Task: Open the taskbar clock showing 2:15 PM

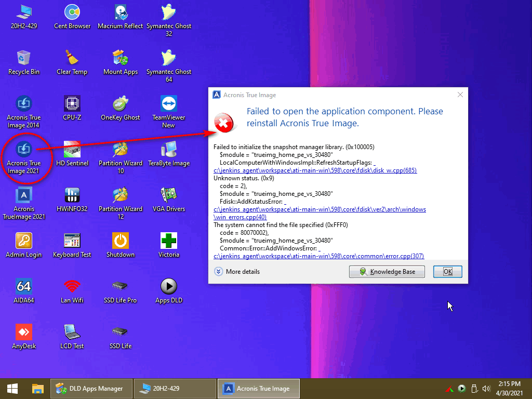Action: 509,389
